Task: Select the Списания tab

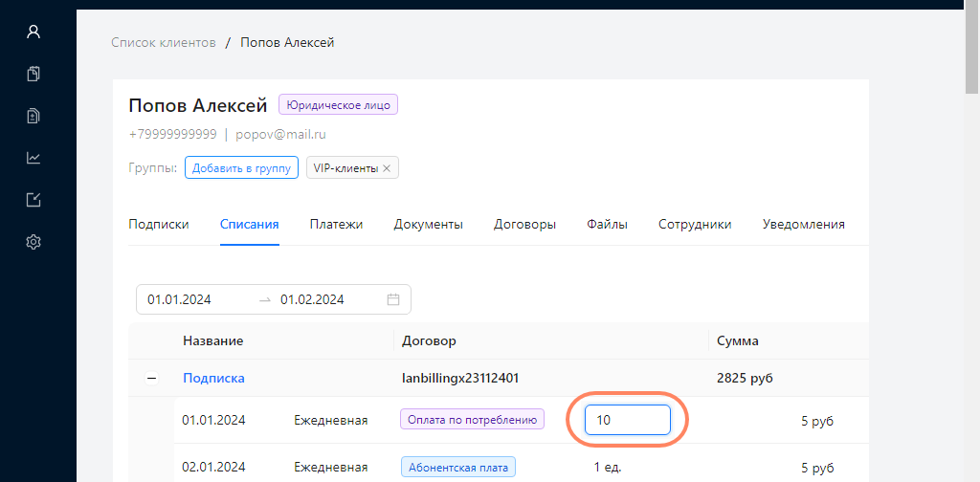Action: [250, 225]
